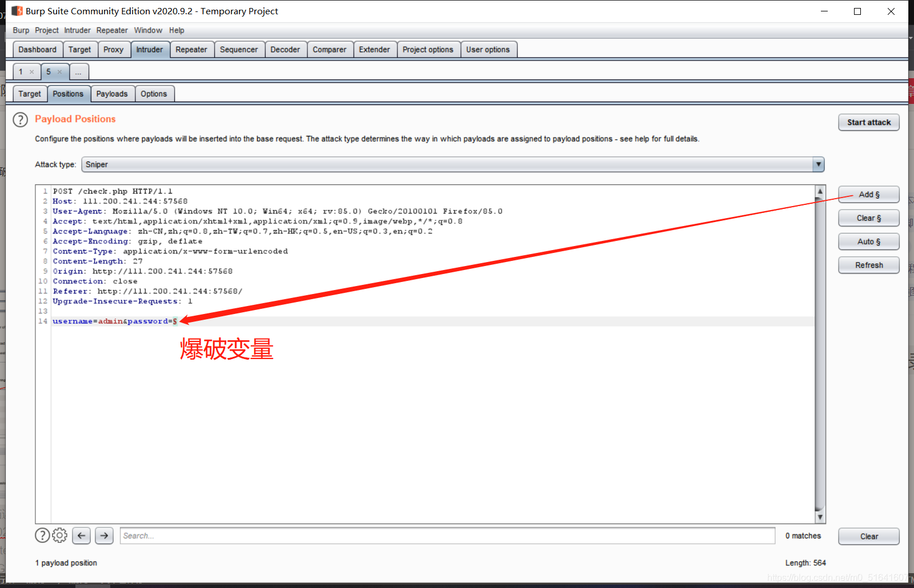Click the Refresh button
The width and height of the screenshot is (914, 588).
pyautogui.click(x=869, y=265)
